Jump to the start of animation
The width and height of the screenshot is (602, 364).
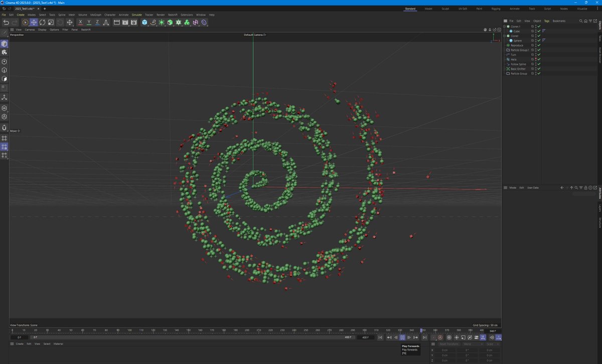coord(381,337)
